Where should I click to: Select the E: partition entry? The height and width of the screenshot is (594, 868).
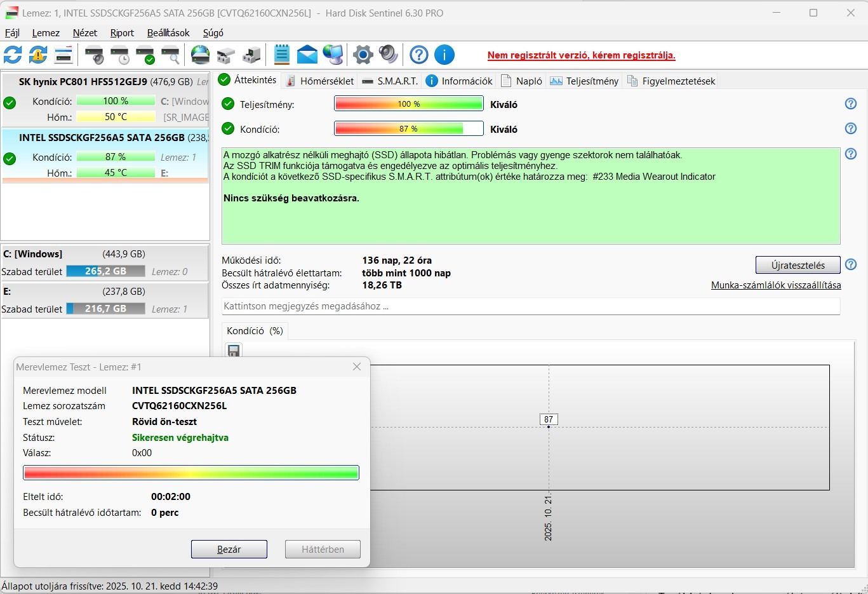click(x=105, y=300)
